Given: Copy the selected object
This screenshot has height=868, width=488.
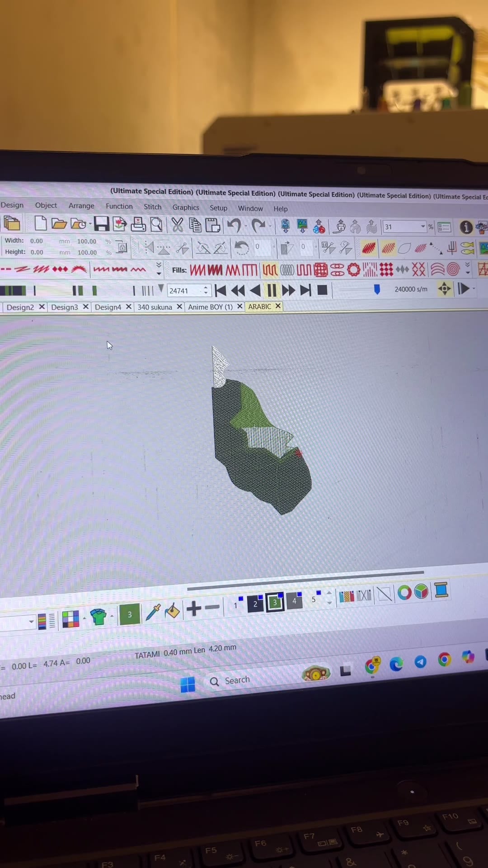Looking at the screenshot, I should tap(195, 225).
